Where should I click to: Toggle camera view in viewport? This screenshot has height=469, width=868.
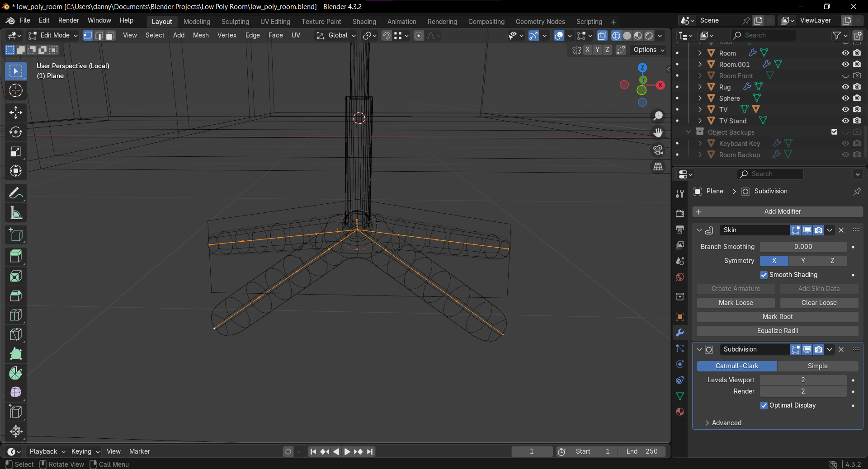(658, 150)
